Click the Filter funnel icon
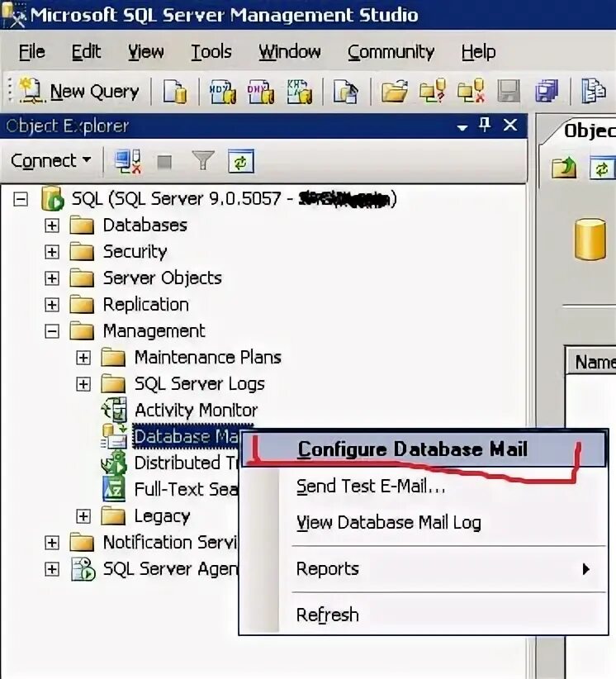The width and height of the screenshot is (616, 679). (x=202, y=161)
